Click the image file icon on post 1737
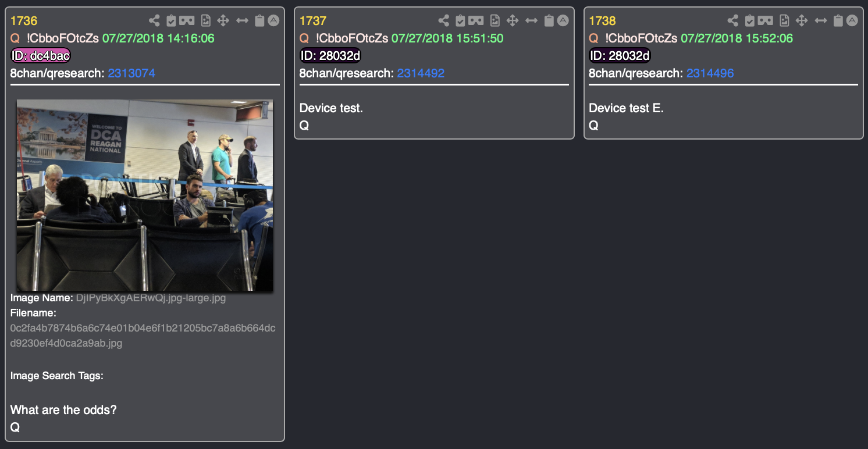Image resolution: width=868 pixels, height=449 pixels. (x=495, y=21)
